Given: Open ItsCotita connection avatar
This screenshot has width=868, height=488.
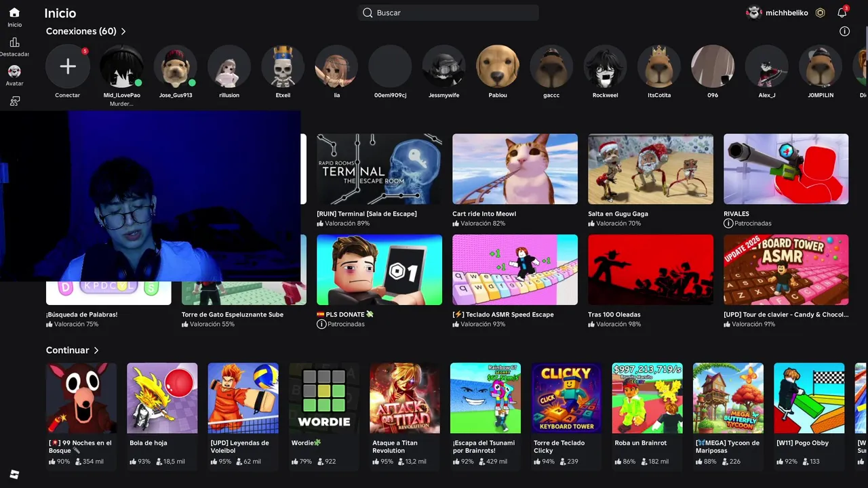Looking at the screenshot, I should coord(659,66).
